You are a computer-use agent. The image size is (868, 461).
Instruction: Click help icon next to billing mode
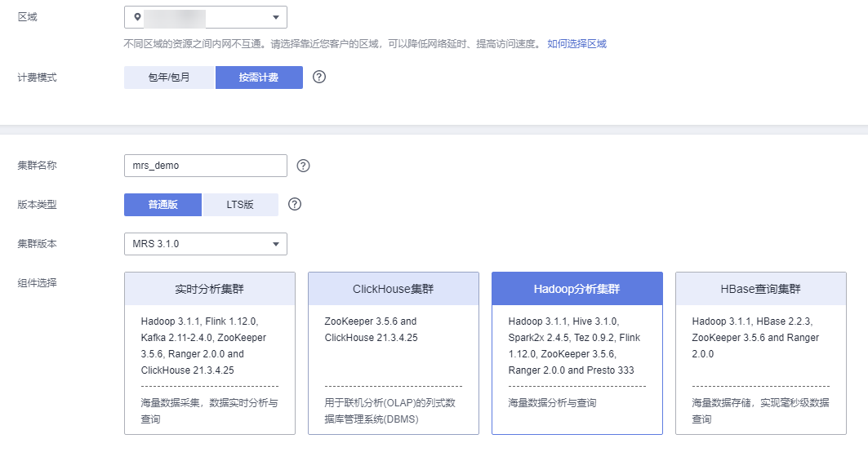tap(319, 77)
